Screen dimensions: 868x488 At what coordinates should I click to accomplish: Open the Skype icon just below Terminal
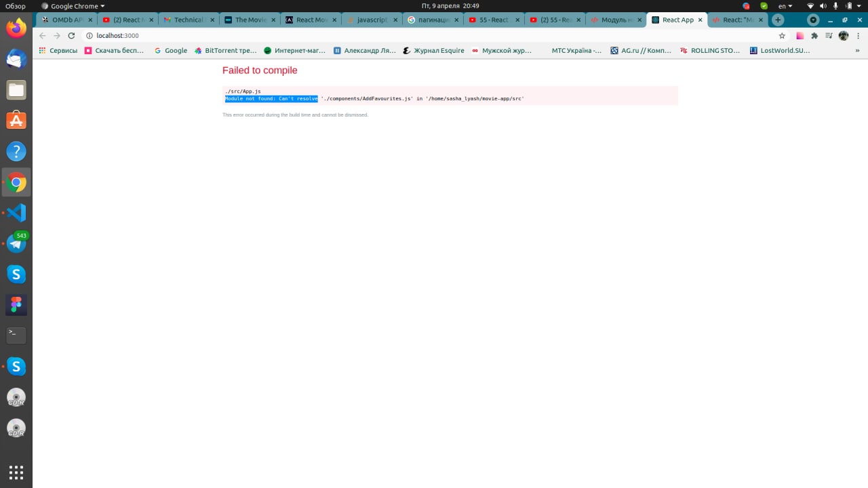coord(16,367)
